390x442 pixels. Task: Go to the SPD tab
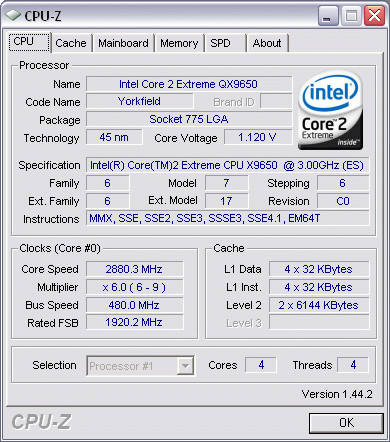[x=225, y=43]
